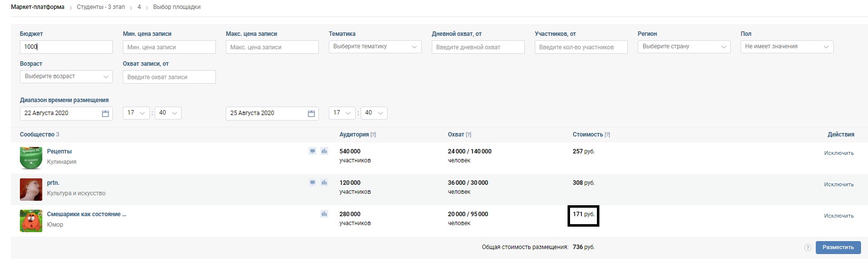This screenshot has height=268, width=868.
Task: Show Стоимость column help hint
Action: 607,134
